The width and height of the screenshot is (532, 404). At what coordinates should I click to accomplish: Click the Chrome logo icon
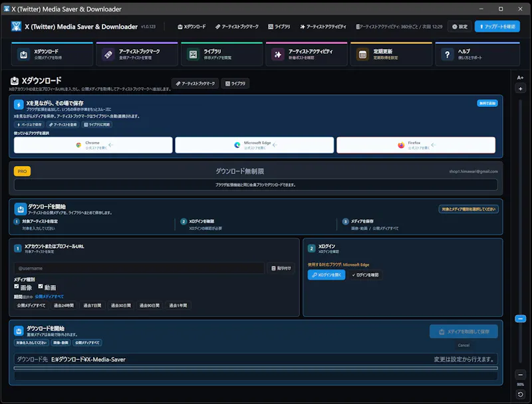(78, 145)
